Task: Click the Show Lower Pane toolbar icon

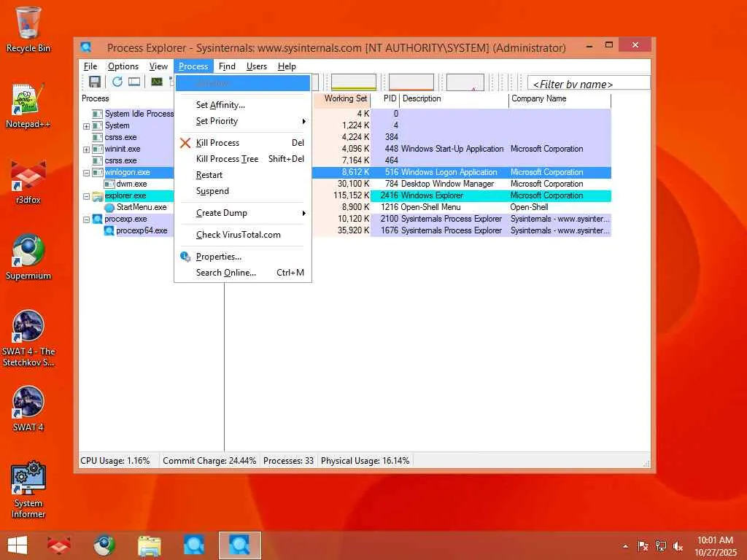Action: click(x=134, y=82)
